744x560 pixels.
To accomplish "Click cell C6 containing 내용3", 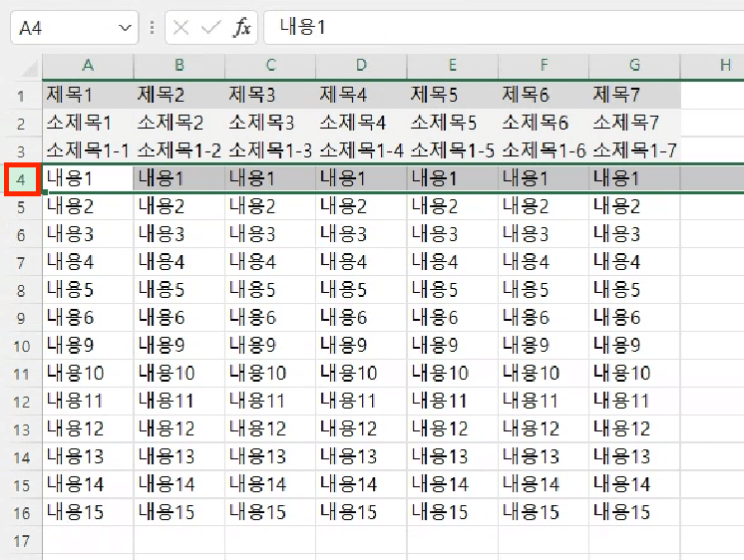I will (x=270, y=234).
